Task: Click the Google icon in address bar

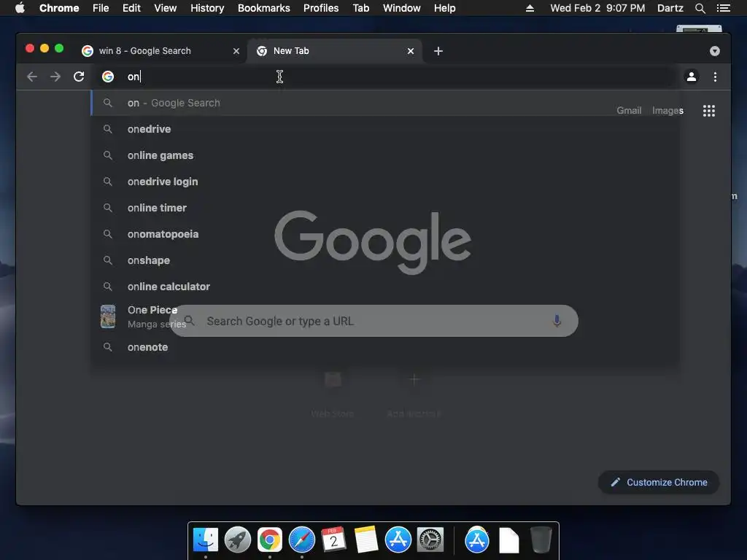Action: coord(108,77)
